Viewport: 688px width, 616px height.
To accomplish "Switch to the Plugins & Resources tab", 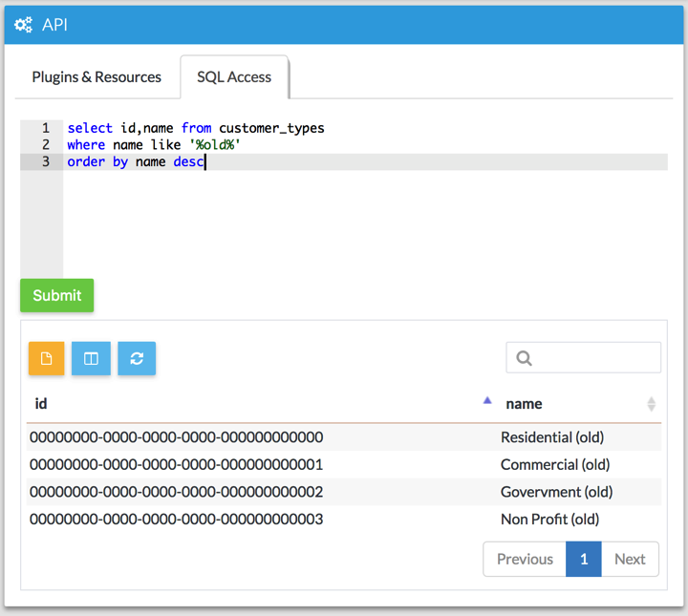I will (x=97, y=77).
